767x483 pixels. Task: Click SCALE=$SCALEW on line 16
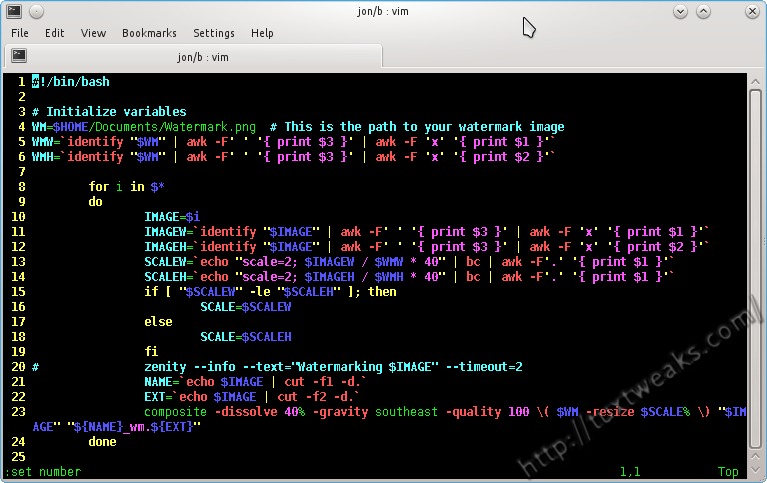pyautogui.click(x=246, y=307)
